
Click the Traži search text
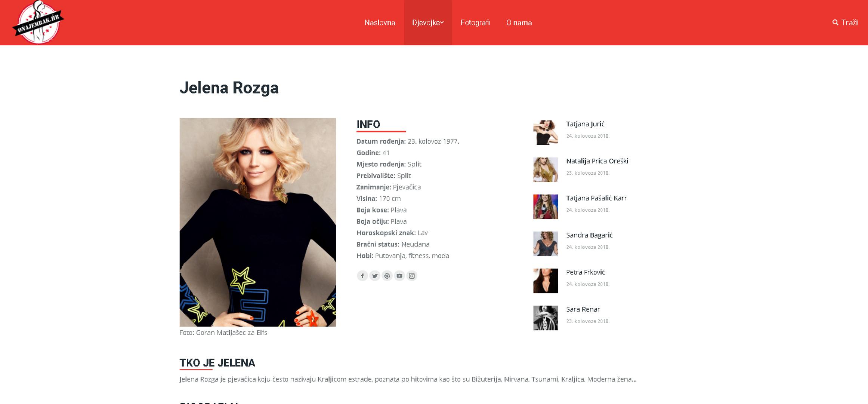pos(849,22)
